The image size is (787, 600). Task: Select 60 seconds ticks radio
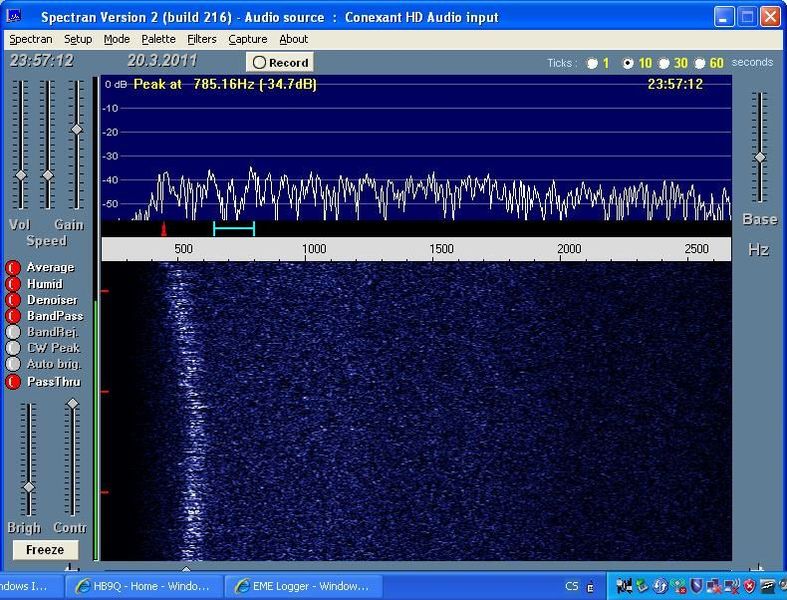coord(700,63)
